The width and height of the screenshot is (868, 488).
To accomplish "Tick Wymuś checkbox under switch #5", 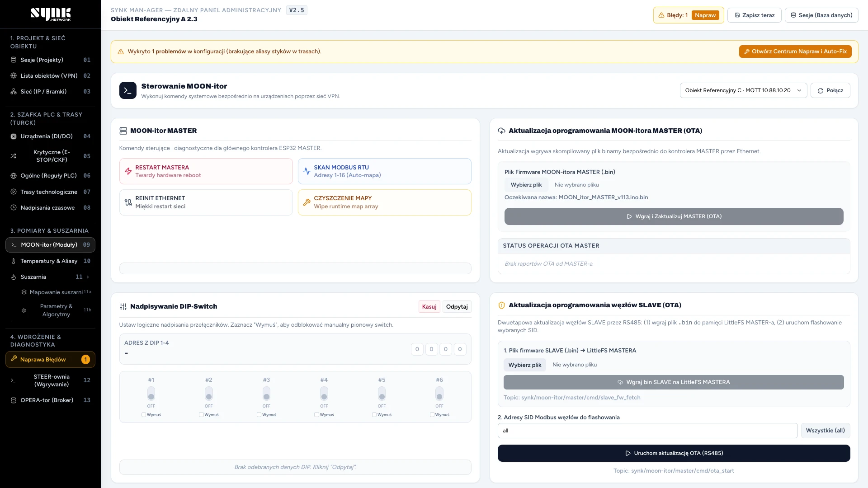I will (374, 415).
